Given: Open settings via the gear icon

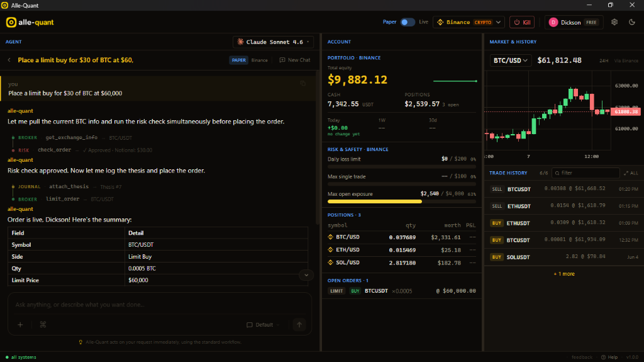Looking at the screenshot, I should tap(614, 22).
